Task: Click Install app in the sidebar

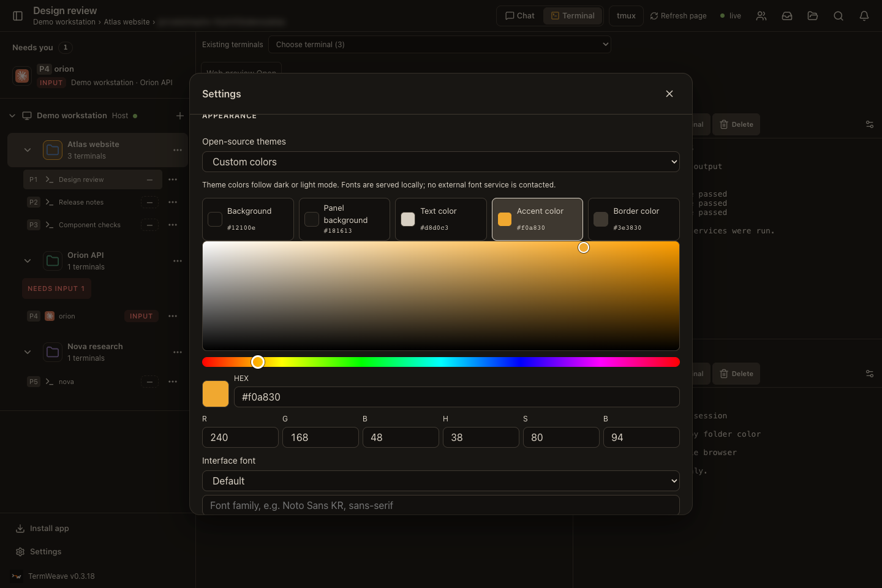Action: pos(42,529)
